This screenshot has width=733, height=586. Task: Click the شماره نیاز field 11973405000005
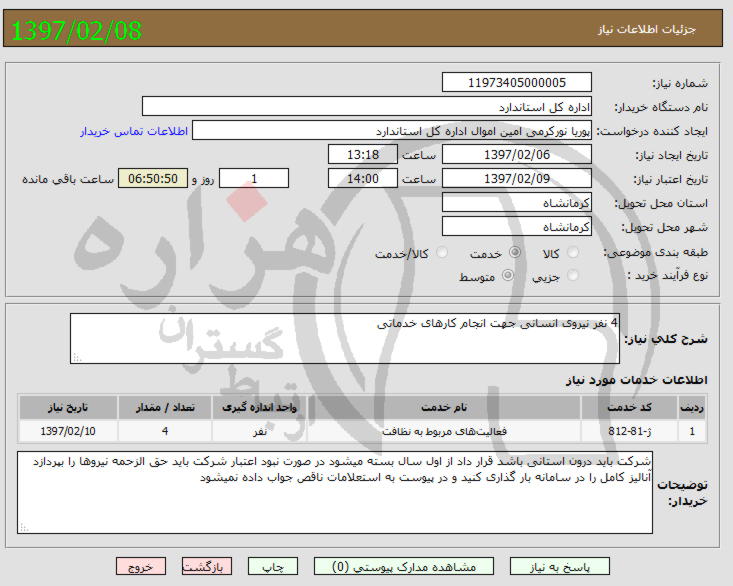pos(517,82)
